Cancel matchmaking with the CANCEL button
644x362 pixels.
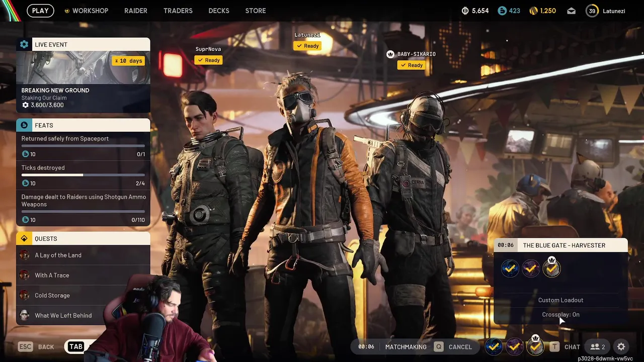(x=454, y=347)
